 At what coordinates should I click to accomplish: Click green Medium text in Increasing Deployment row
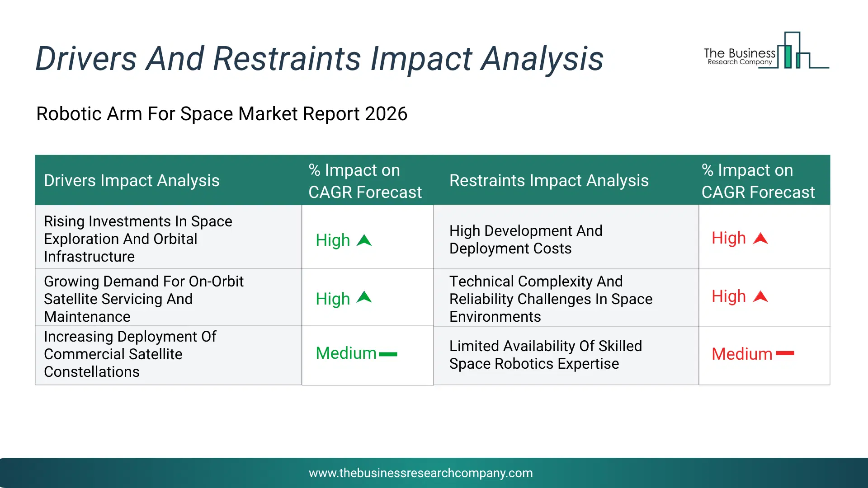coord(346,353)
